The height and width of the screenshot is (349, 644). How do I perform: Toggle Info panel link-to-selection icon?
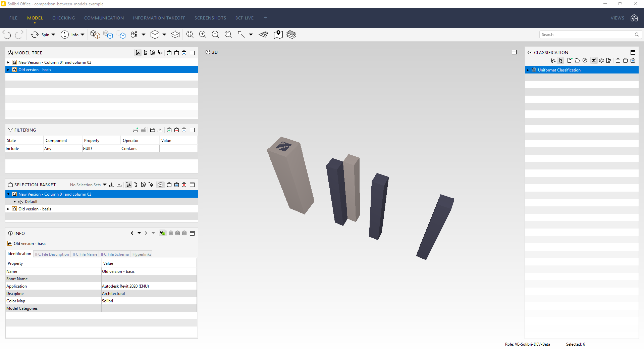(163, 233)
